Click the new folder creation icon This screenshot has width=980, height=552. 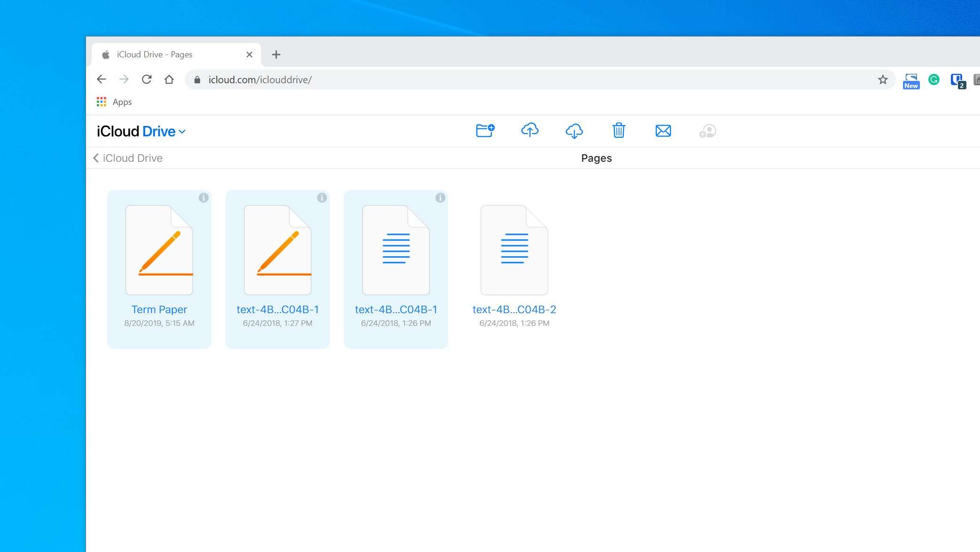(x=485, y=131)
